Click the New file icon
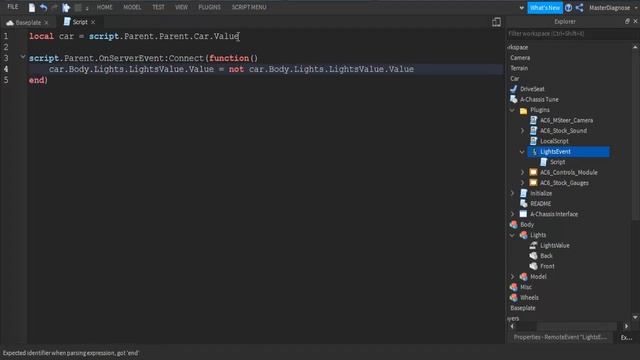The width and height of the screenshot is (640, 360). tap(31, 7)
